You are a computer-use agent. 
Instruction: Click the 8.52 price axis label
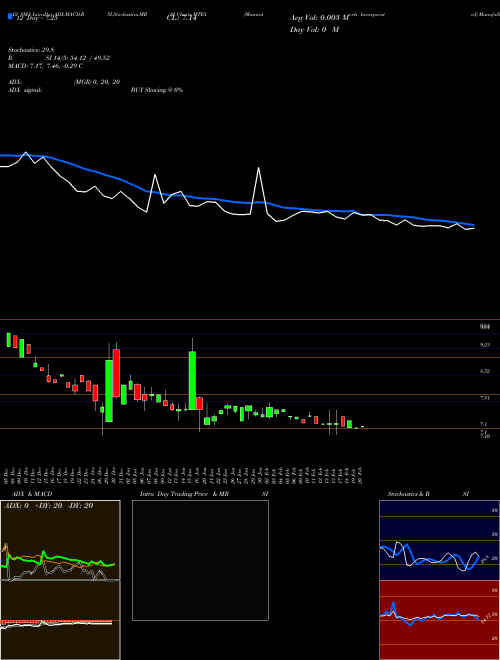coord(486,371)
